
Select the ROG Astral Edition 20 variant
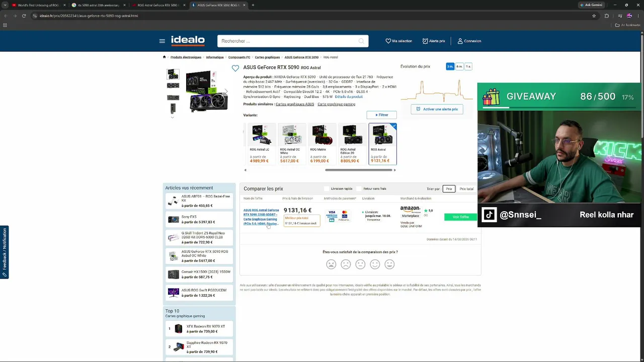[352, 144]
